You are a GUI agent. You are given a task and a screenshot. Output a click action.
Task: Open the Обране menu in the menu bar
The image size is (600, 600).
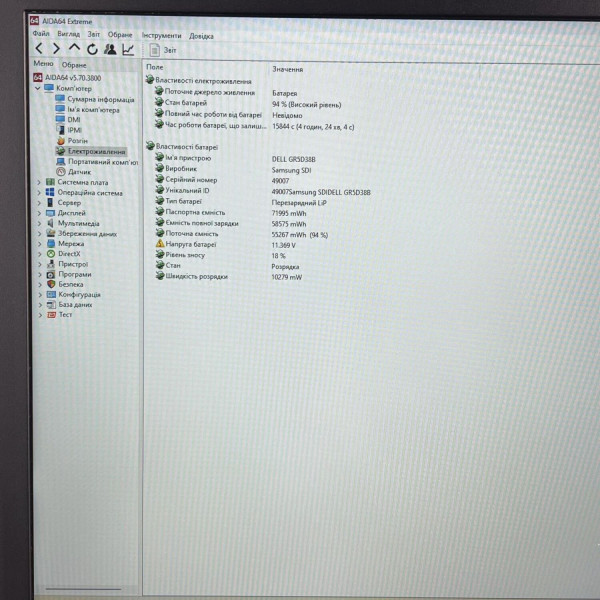coord(120,35)
